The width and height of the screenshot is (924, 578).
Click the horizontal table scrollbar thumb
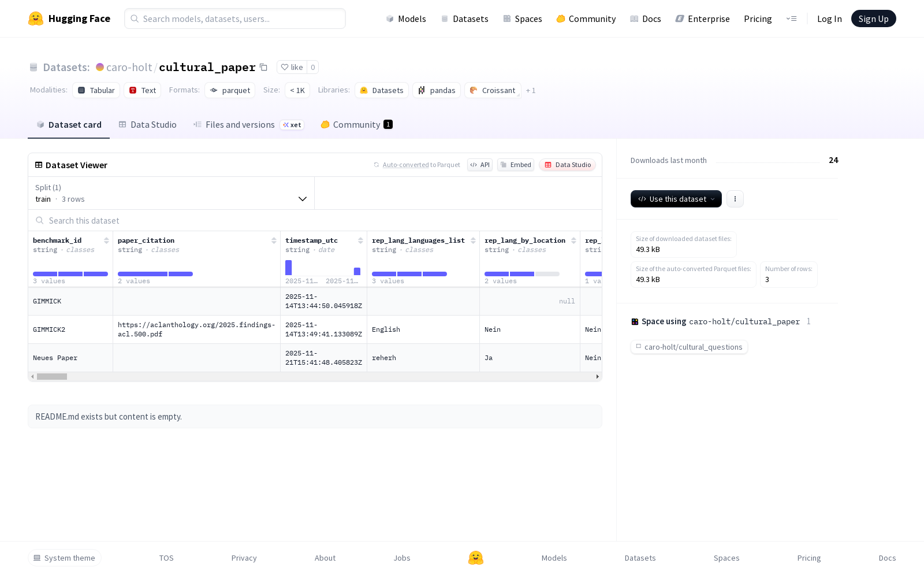click(x=52, y=376)
